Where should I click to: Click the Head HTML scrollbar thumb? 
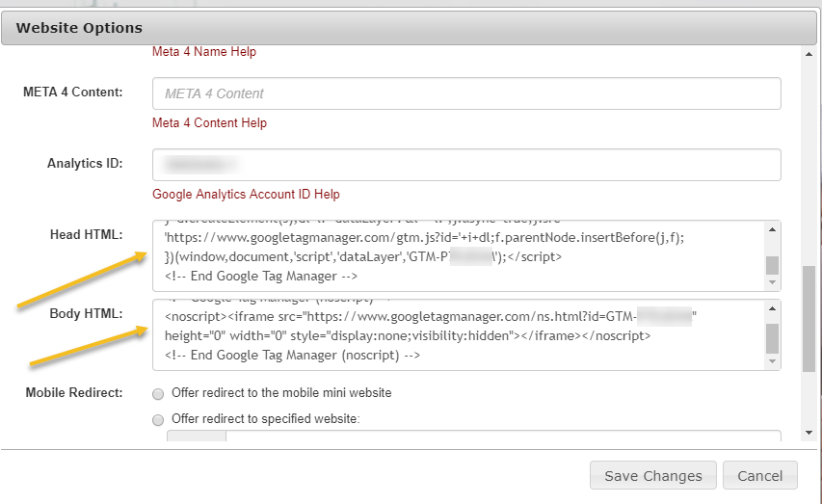(x=772, y=265)
